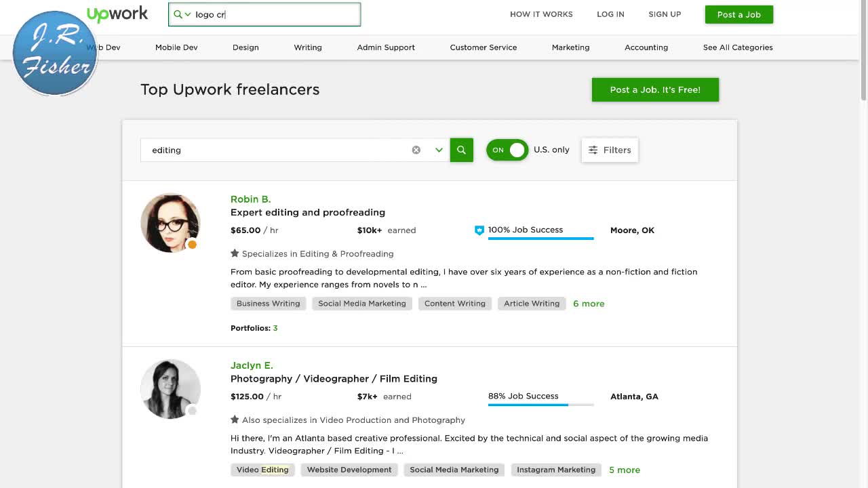Screen dimensions: 868x488
Task: Click the Top Upwork freelancers heading
Action: 230,89
